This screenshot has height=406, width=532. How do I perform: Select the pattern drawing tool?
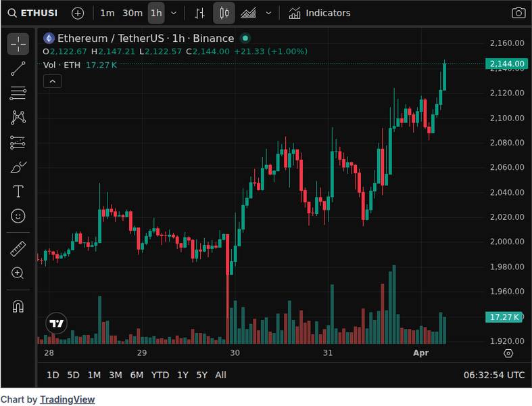click(x=18, y=118)
